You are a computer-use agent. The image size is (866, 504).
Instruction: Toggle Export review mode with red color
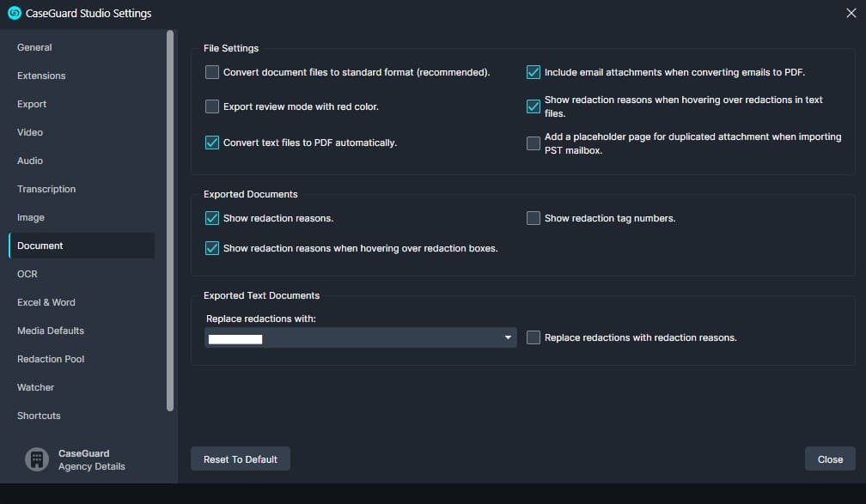click(x=212, y=106)
